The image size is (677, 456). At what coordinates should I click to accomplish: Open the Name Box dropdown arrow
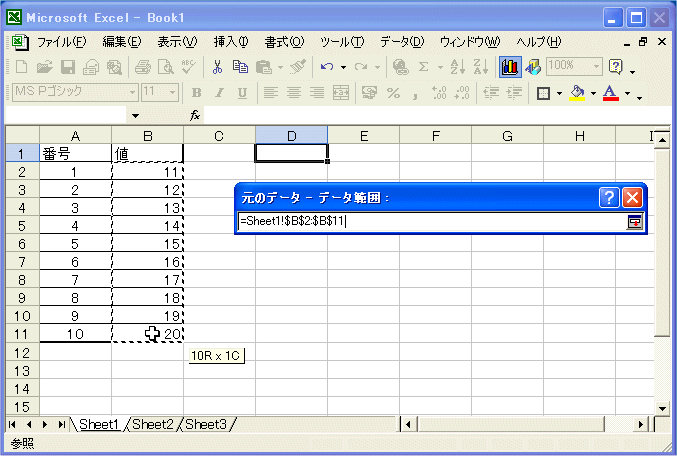pos(136,116)
